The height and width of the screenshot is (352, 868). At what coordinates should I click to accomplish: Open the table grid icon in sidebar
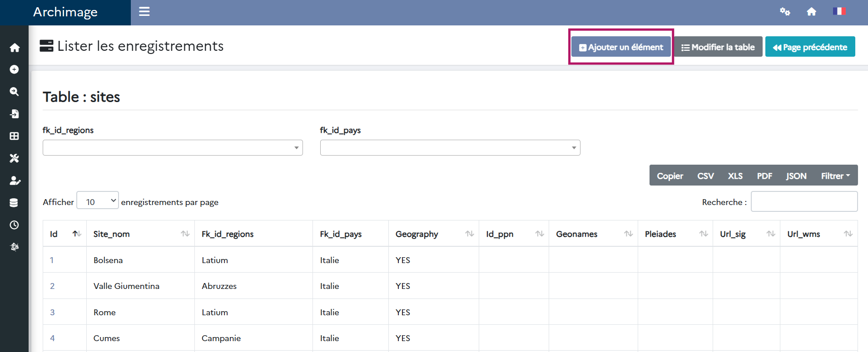14,136
